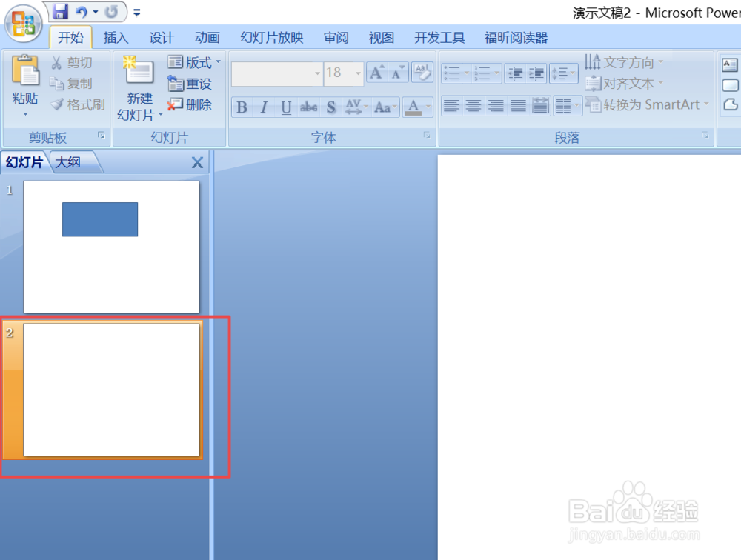The image size is (741, 560).
Task: Align text right
Action: click(x=496, y=105)
